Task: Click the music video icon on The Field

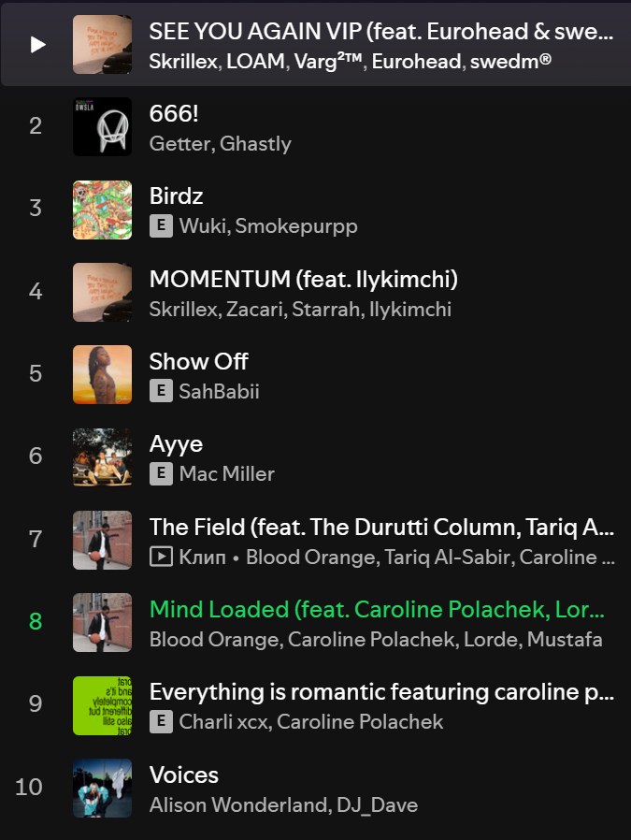Action: [x=161, y=558]
